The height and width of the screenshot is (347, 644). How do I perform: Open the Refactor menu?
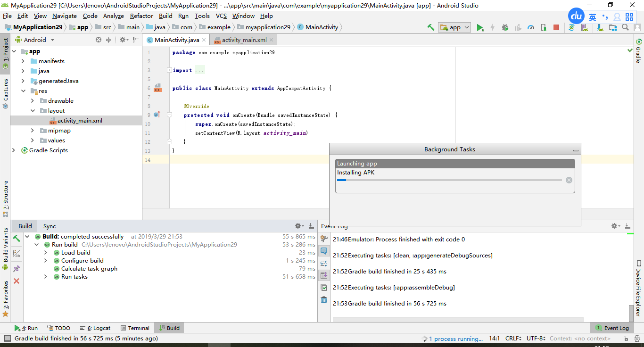click(x=141, y=16)
